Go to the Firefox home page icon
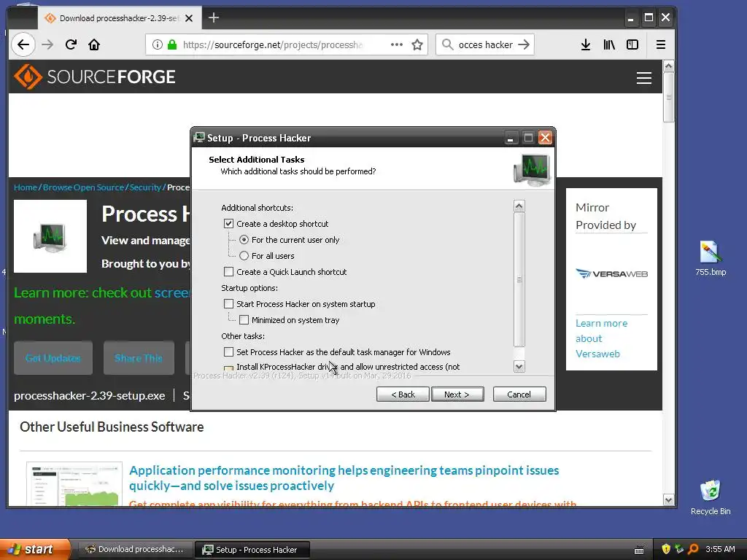This screenshot has height=560, width=747. (x=94, y=44)
